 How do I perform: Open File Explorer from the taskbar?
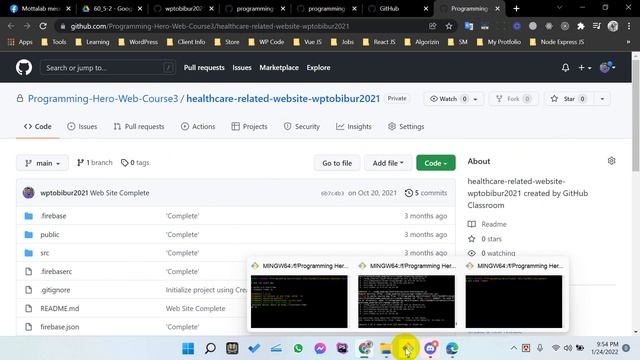[386, 348]
